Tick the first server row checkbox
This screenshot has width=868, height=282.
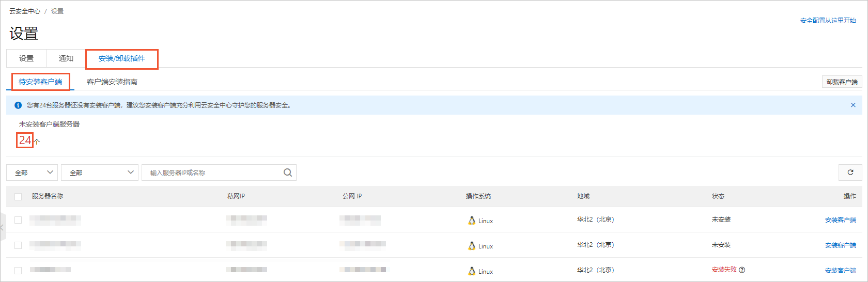(x=18, y=220)
